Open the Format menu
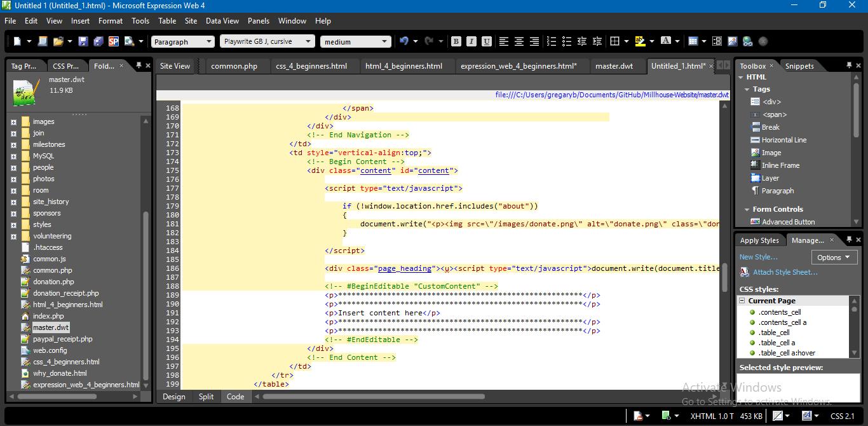 (111, 20)
